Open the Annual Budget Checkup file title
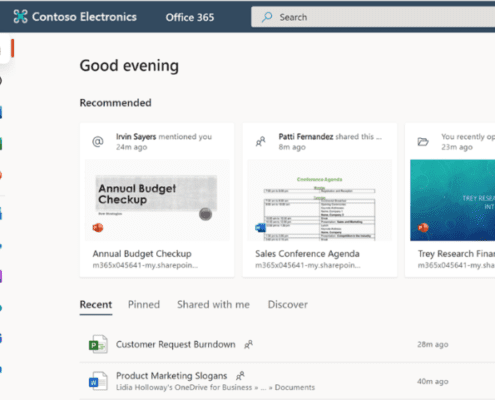Viewport: 495px width, 400px height. (142, 254)
